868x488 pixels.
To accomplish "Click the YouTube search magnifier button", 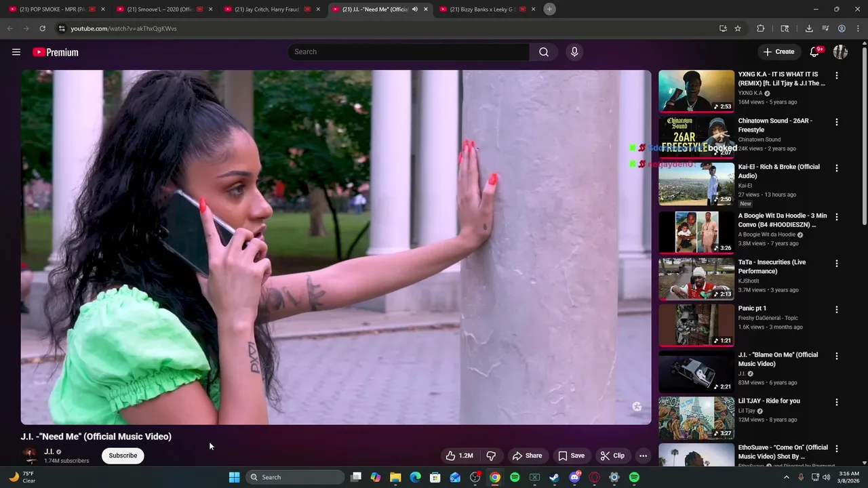I will [x=544, y=52].
